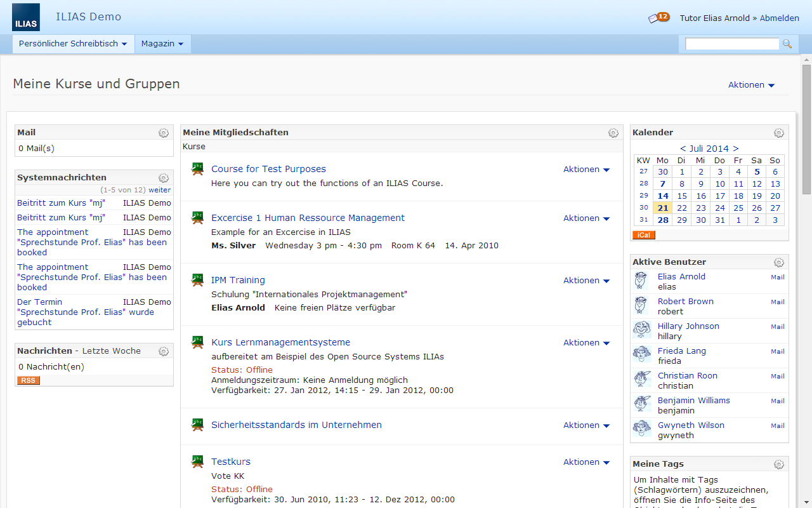Open settings gear of Nachrichten block
This screenshot has width=812, height=508.
pos(164,351)
